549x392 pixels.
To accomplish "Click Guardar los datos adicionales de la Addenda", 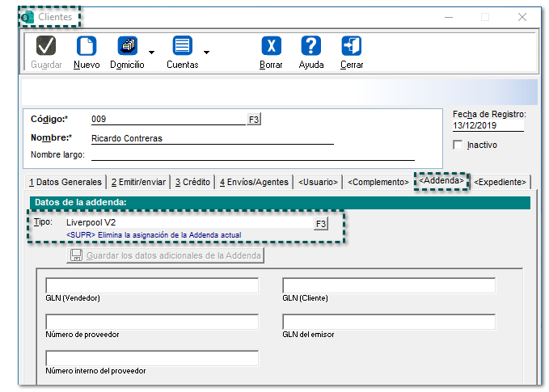I will [x=166, y=255].
